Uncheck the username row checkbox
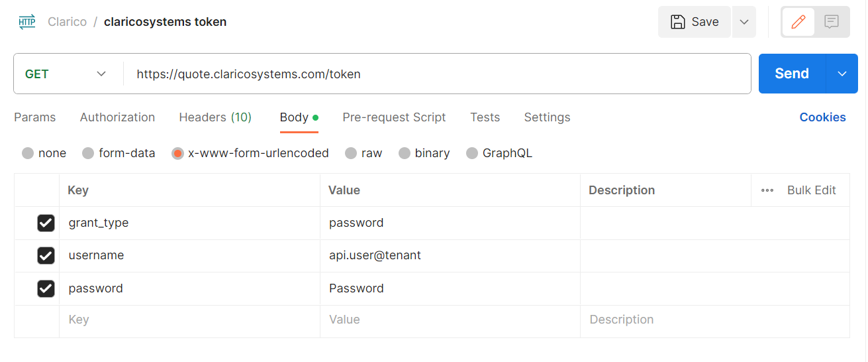 click(x=46, y=255)
